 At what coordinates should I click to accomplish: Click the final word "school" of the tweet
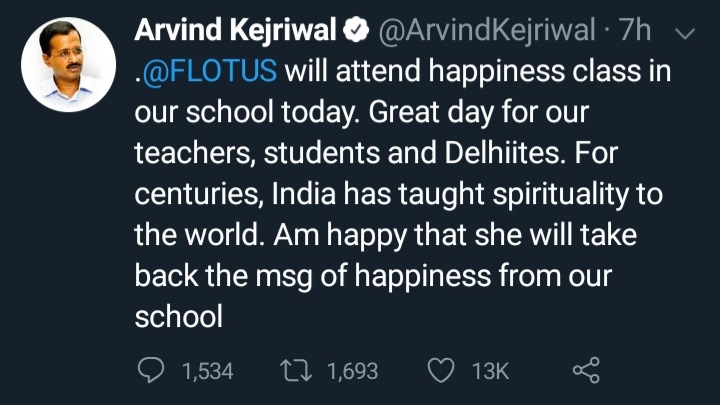(x=177, y=316)
